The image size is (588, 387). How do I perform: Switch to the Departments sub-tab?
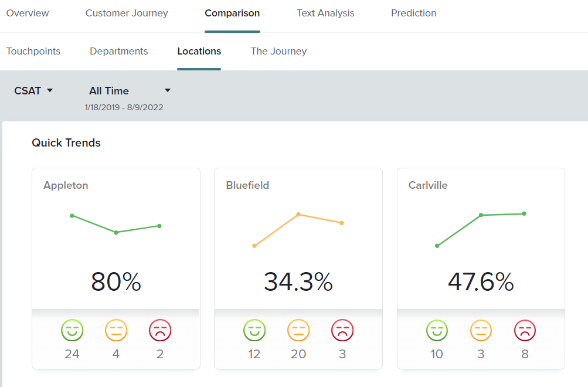click(118, 51)
